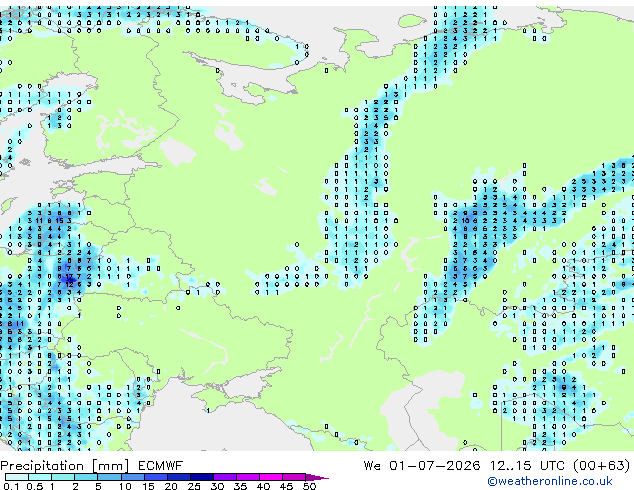The height and width of the screenshot is (490, 634).
Task: Click the legend value 0.1 label
Action: [x=11, y=486]
